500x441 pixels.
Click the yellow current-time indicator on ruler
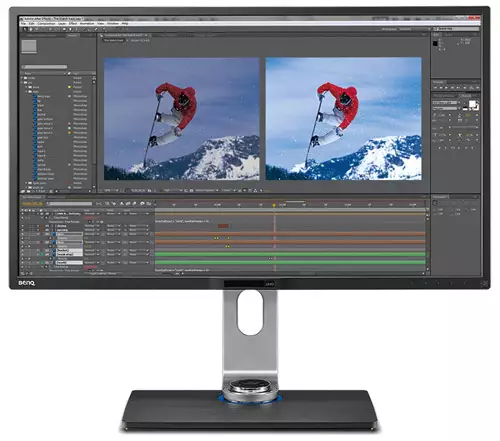point(274,205)
